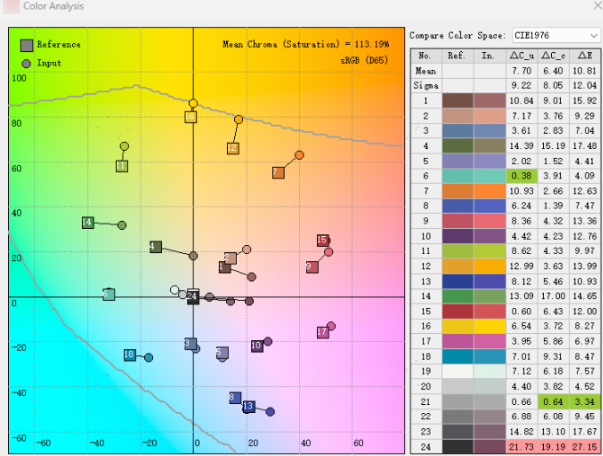Click the Reference legend square icon
603x456 pixels.
pos(26,45)
